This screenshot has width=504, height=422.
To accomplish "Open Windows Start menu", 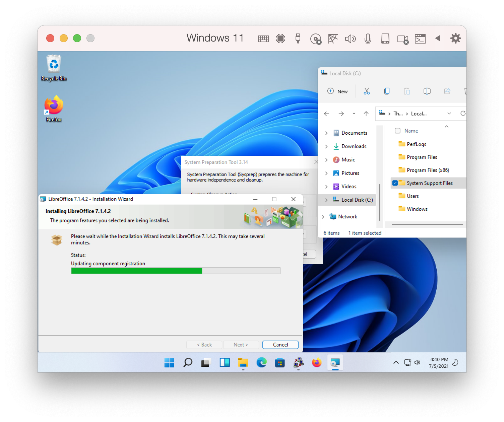I will [169, 362].
